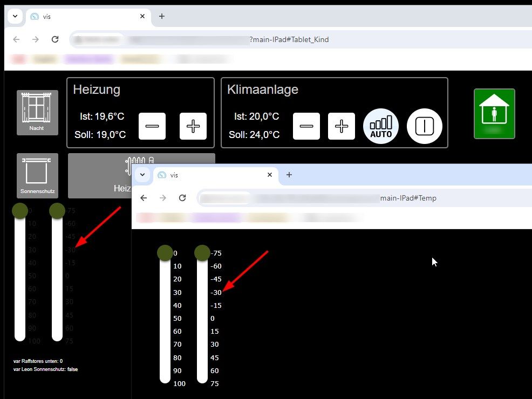
Task: Open a new tab in the front window
Action: click(x=289, y=175)
